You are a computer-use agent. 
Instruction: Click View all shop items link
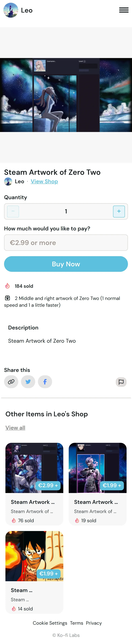15,428
